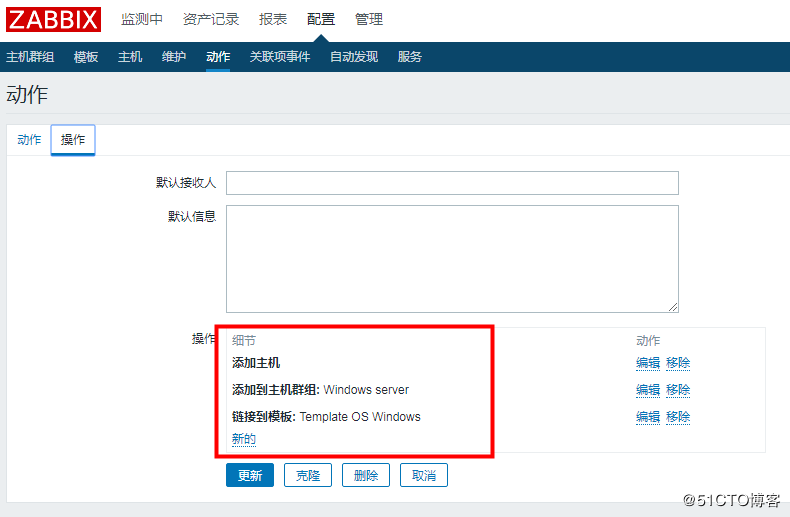This screenshot has width=790, height=517.
Task: Remove the 添加主机 operation
Action: click(x=678, y=363)
